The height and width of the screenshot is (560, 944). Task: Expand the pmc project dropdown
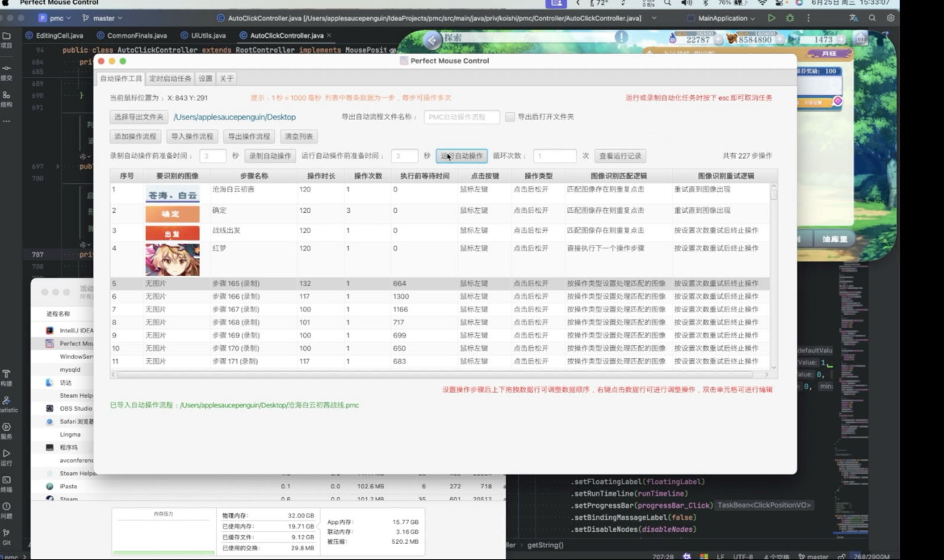tap(56, 18)
